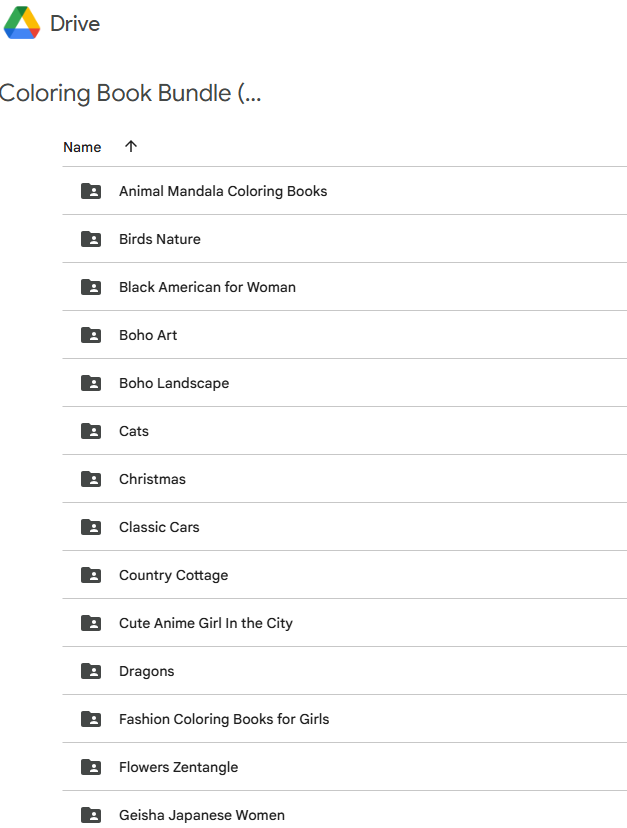Click the Google Drive logo icon
The height and width of the screenshot is (828, 627).
pos(21,23)
